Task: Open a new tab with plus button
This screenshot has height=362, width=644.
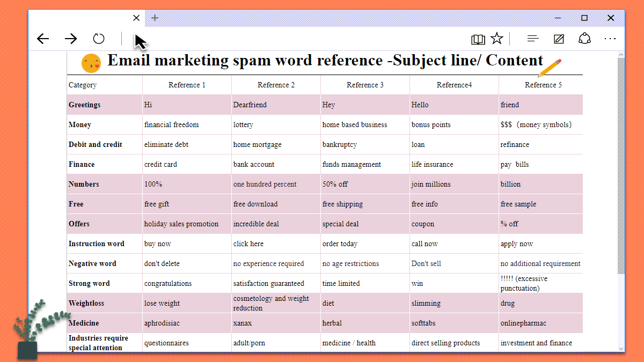Action: pos(155,18)
